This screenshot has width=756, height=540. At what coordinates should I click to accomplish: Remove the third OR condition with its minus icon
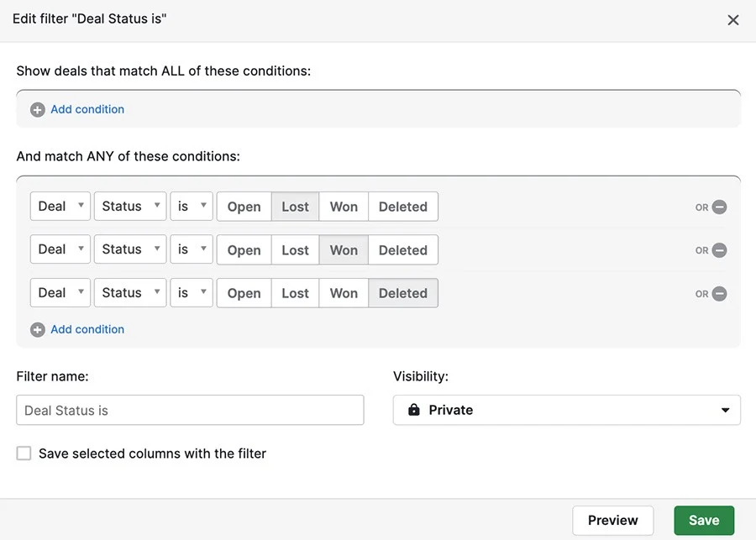[719, 294]
